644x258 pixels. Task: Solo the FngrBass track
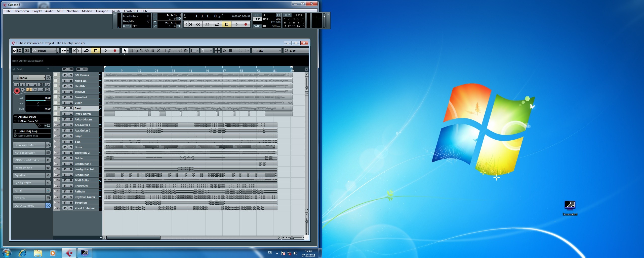71,81
